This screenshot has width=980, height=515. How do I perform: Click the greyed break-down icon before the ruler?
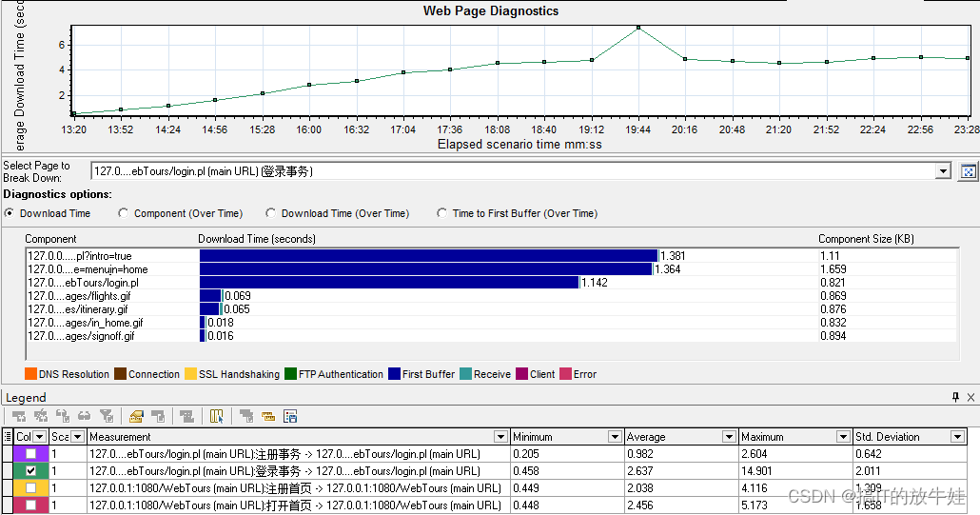click(246, 416)
